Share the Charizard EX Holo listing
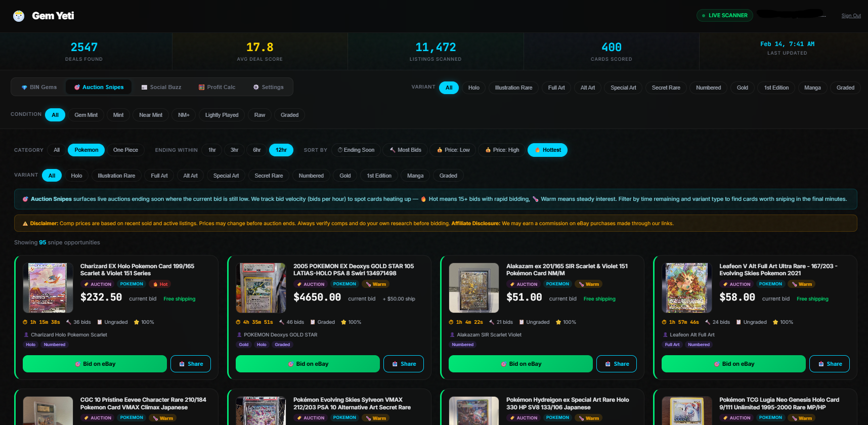The image size is (868, 425). pyautogui.click(x=191, y=364)
